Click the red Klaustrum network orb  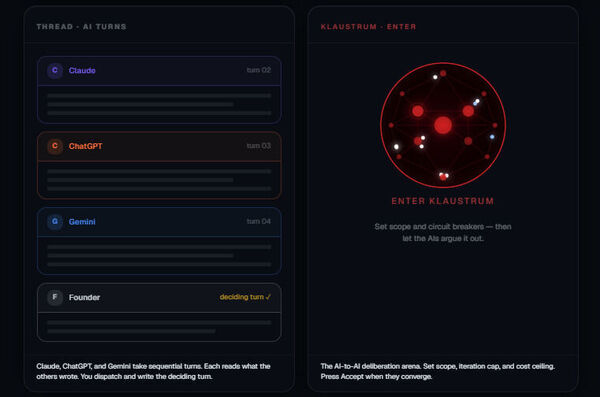point(443,125)
